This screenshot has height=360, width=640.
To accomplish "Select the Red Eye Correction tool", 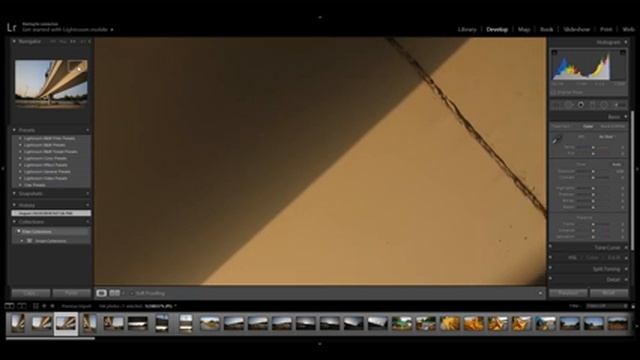I will click(580, 105).
